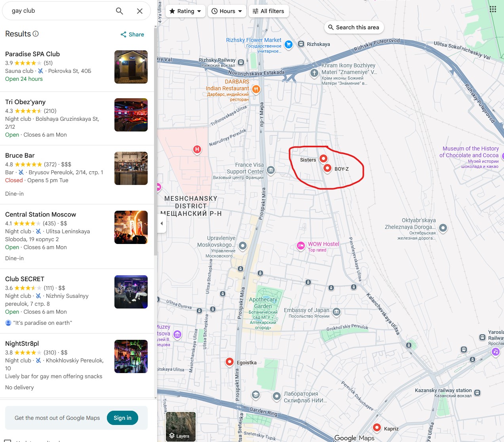The image size is (504, 442).
Task: Select the Central Station Moscow result
Action: [77, 236]
